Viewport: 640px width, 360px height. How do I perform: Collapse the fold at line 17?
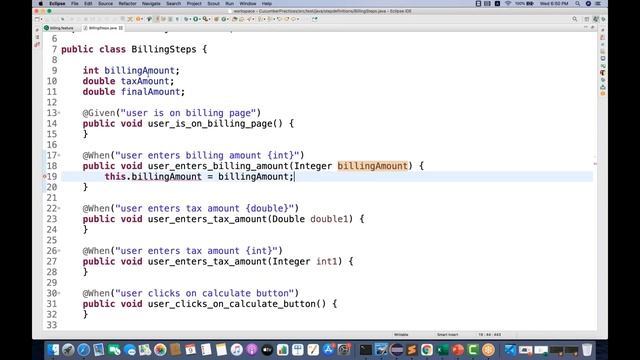coord(59,156)
